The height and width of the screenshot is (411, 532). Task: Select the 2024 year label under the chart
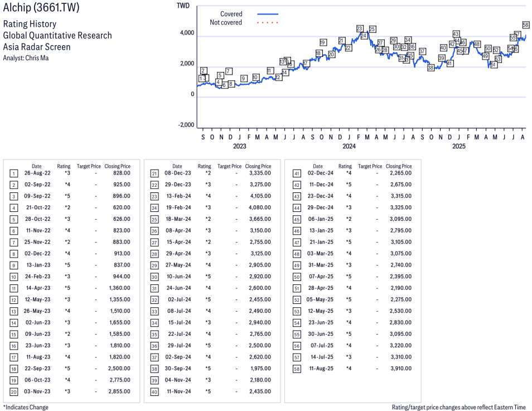tap(349, 146)
